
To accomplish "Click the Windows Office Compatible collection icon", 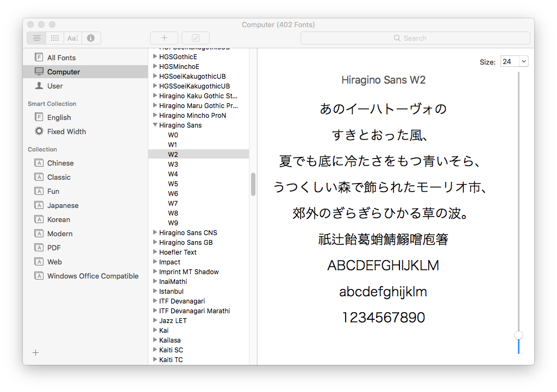I will pyautogui.click(x=39, y=276).
